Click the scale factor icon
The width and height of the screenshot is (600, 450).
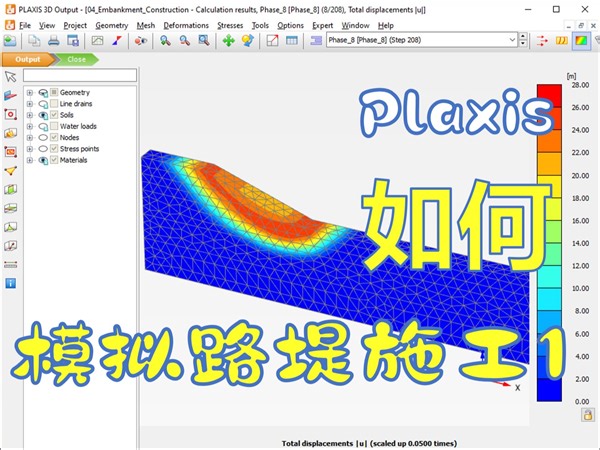click(x=272, y=40)
